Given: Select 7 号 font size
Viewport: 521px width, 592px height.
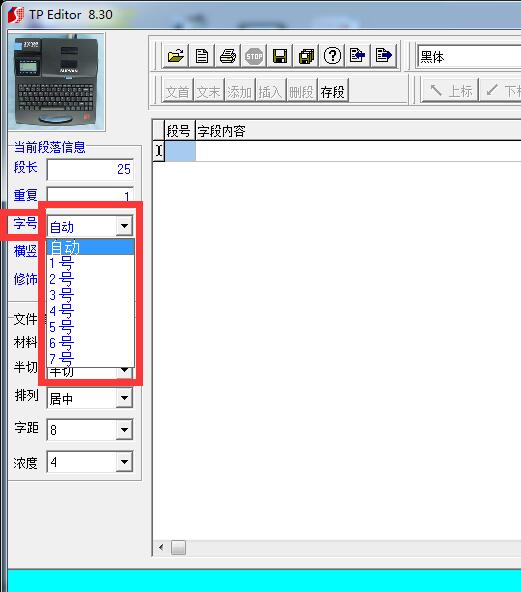Looking at the screenshot, I should tap(90, 359).
